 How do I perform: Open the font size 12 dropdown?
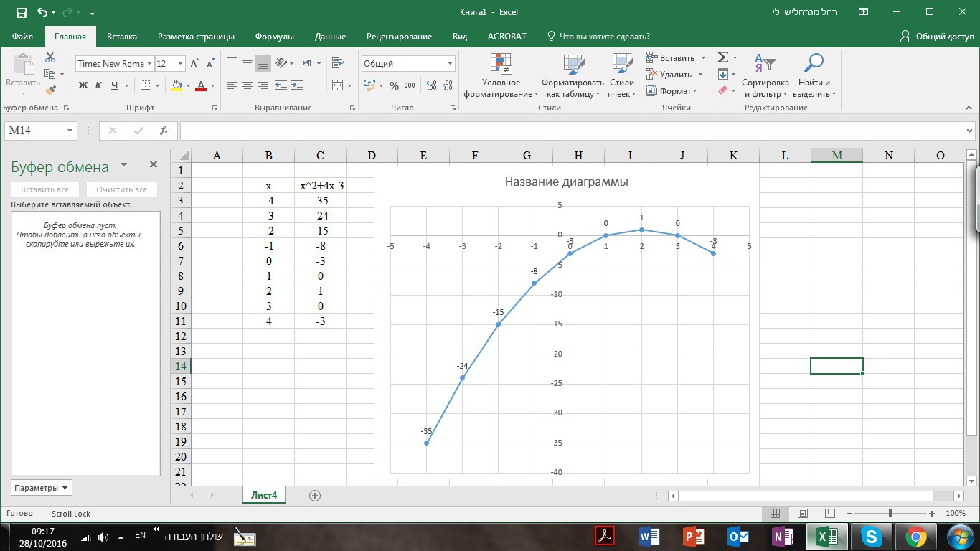tap(180, 64)
